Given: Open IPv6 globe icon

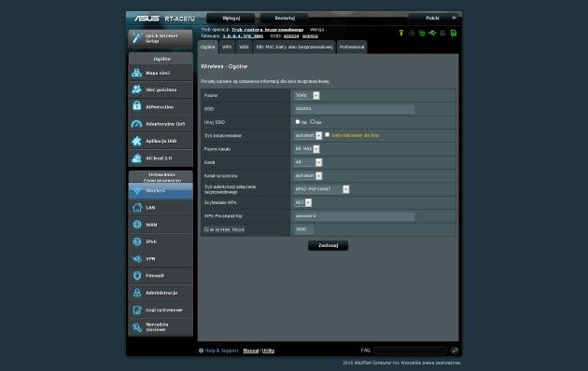Looking at the screenshot, I should (137, 241).
